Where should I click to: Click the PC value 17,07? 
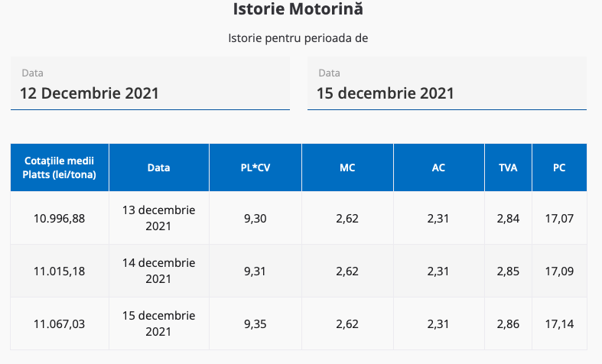[559, 219]
